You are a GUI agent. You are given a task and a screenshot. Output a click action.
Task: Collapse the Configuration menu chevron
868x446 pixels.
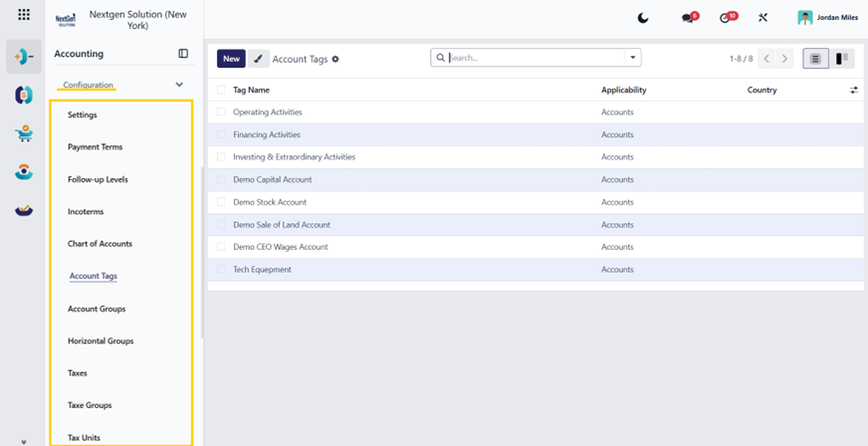point(179,85)
